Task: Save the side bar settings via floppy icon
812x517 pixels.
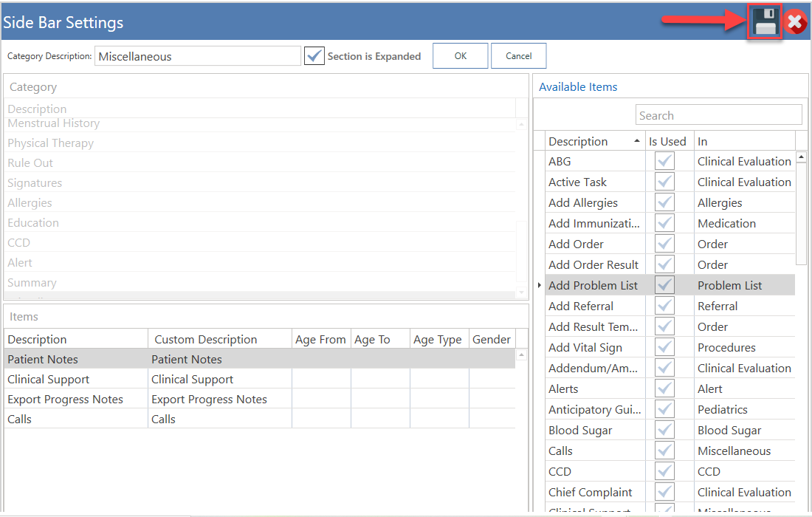Action: tap(765, 21)
